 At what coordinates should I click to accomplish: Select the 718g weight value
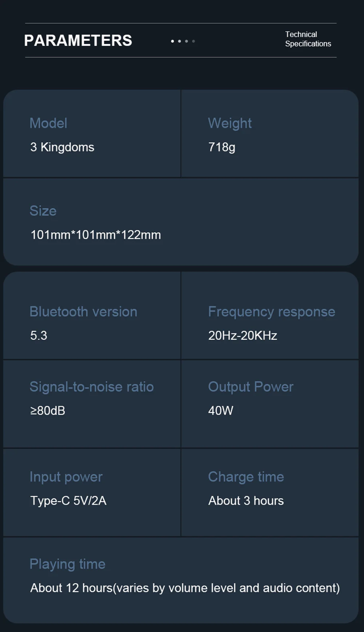point(222,147)
